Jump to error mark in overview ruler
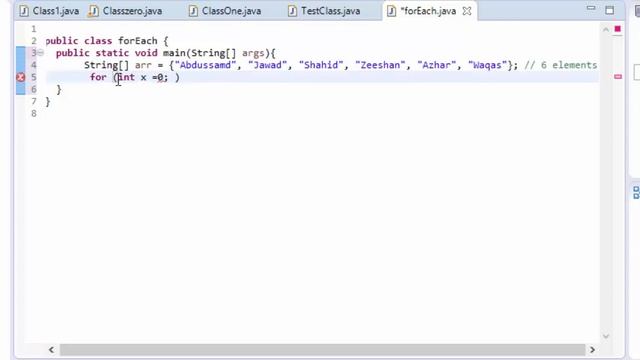The image size is (640, 360). pyautogui.click(x=618, y=77)
